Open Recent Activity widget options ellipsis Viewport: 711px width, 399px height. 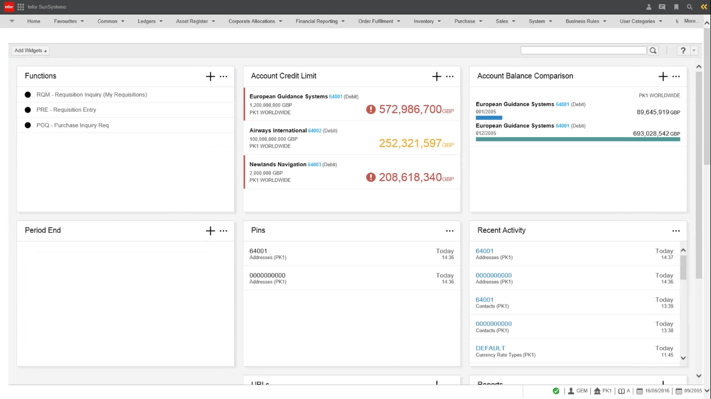click(x=676, y=231)
